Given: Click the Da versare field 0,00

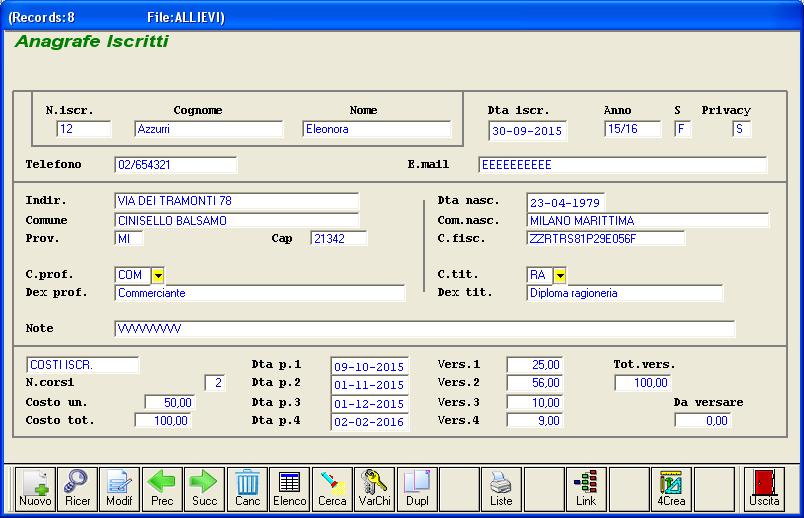Looking at the screenshot, I should [703, 421].
